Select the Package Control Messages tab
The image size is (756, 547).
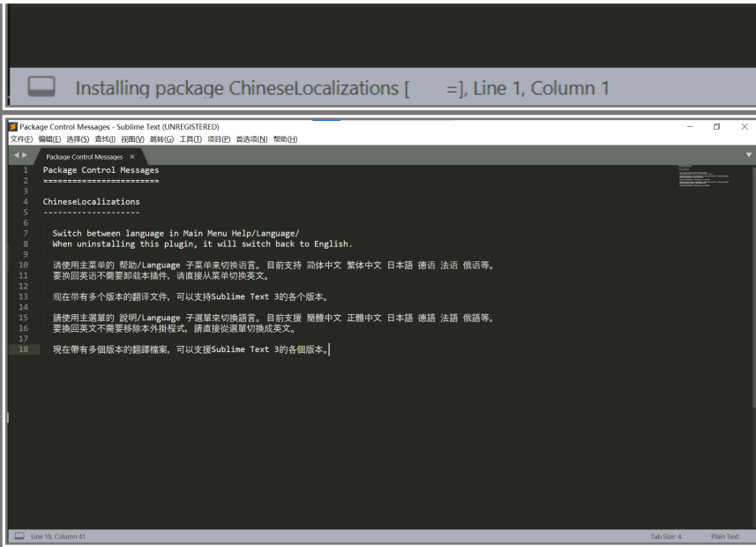click(x=85, y=157)
